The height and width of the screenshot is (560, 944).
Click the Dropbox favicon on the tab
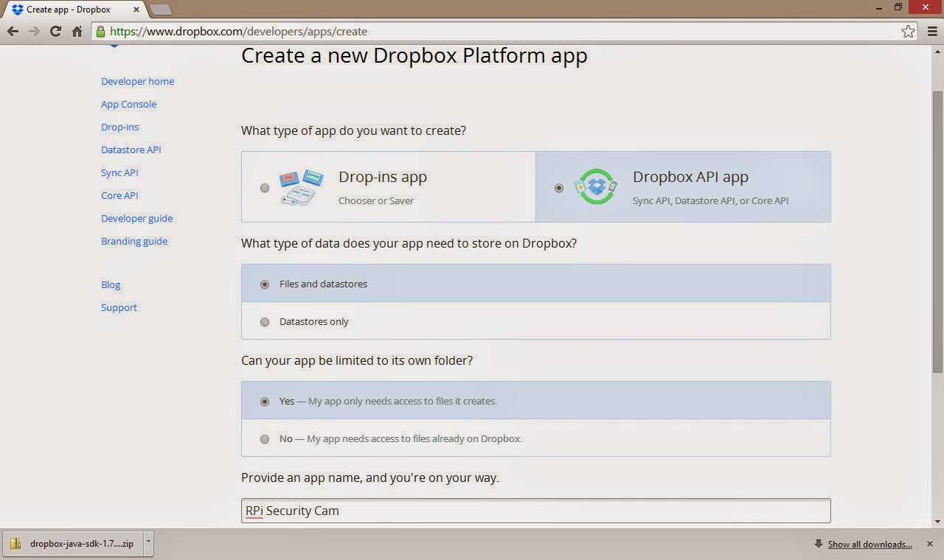click(x=18, y=10)
